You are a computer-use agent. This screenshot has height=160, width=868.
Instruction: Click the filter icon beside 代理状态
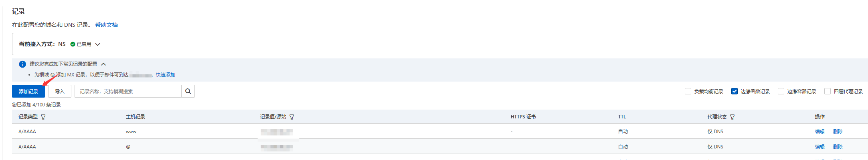click(x=732, y=117)
